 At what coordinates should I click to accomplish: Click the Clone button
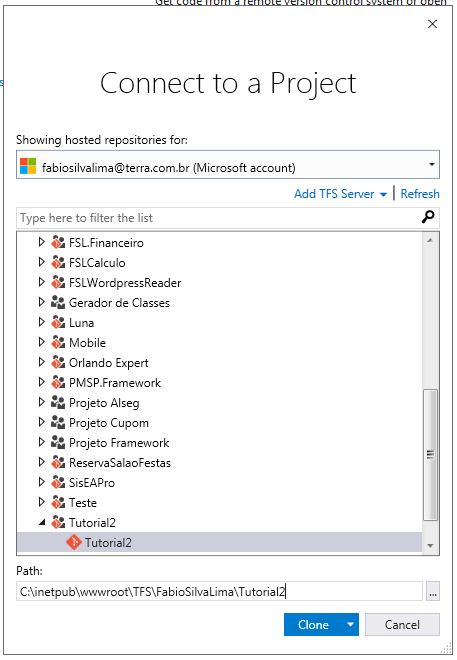314,624
